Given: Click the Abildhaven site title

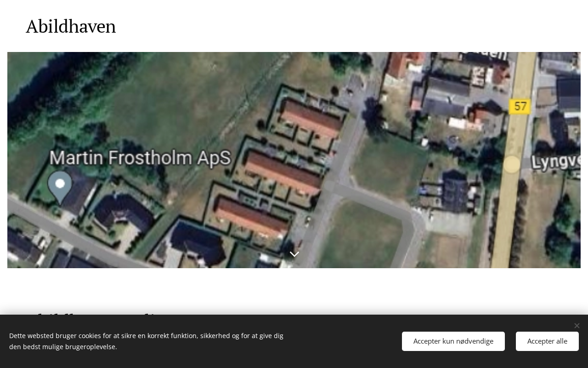Looking at the screenshot, I should [71, 26].
